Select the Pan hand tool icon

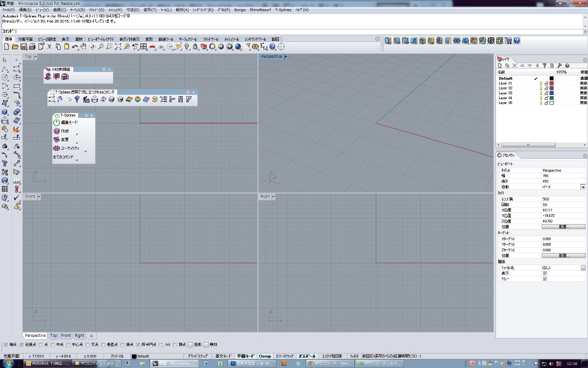83,47
